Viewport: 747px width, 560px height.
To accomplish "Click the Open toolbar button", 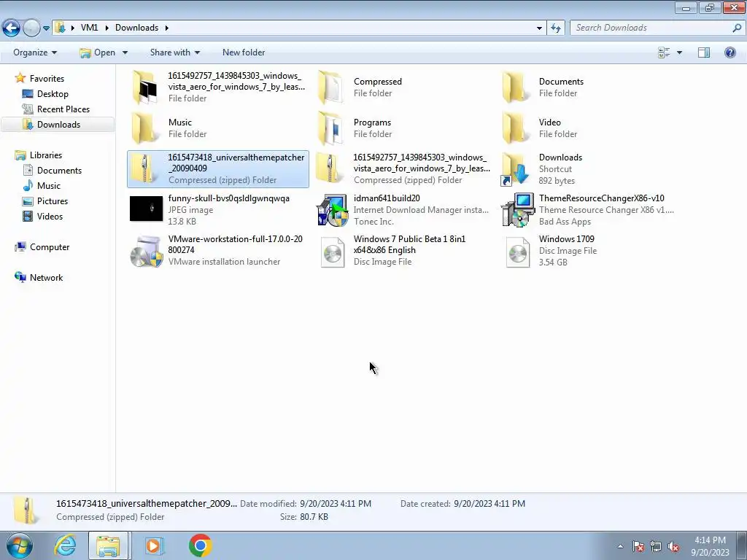I will coord(97,52).
